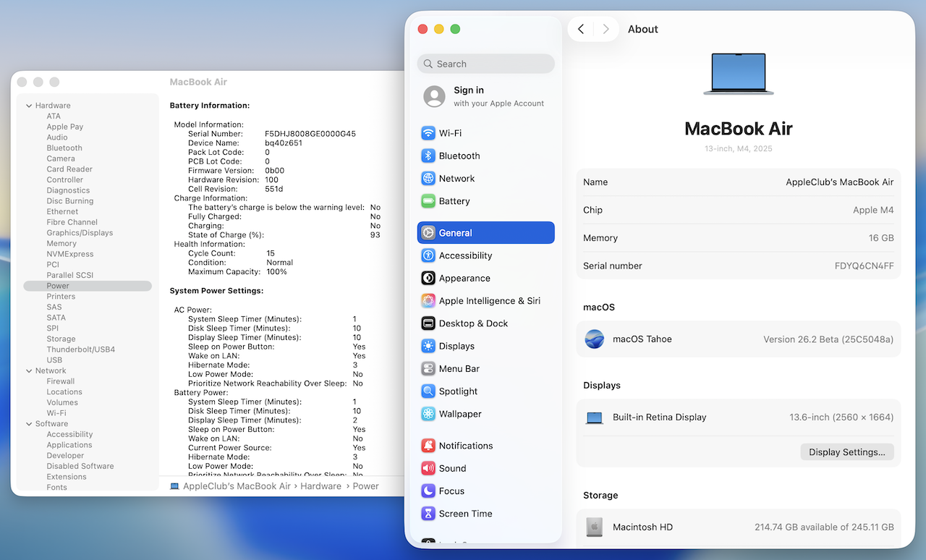Collapse the Software tree section
Screen dimensions: 926x560
(x=29, y=424)
